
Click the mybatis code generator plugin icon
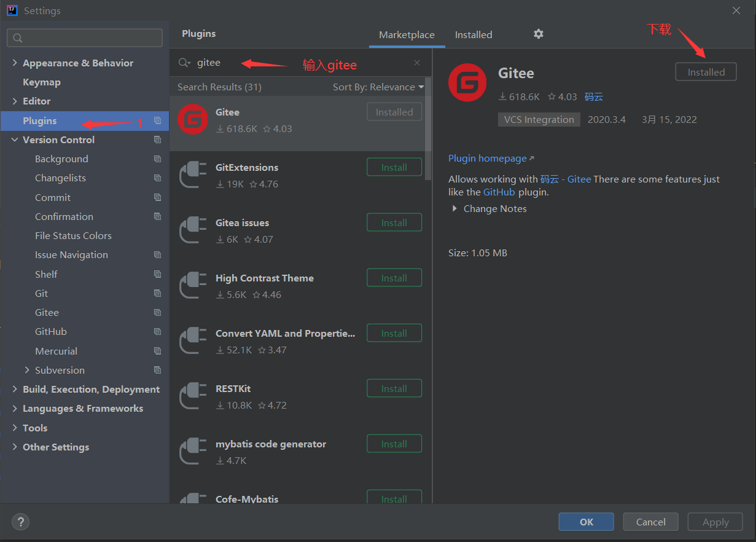click(x=193, y=452)
